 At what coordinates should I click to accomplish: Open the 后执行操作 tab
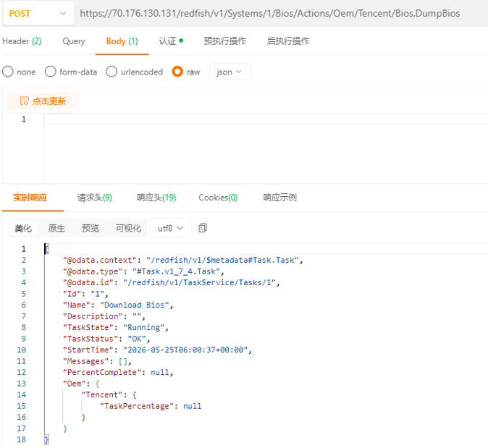[288, 41]
